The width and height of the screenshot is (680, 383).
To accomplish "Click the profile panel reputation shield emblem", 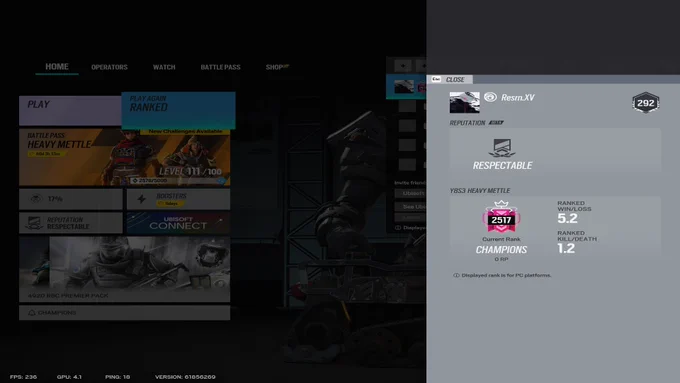I will click(502, 148).
